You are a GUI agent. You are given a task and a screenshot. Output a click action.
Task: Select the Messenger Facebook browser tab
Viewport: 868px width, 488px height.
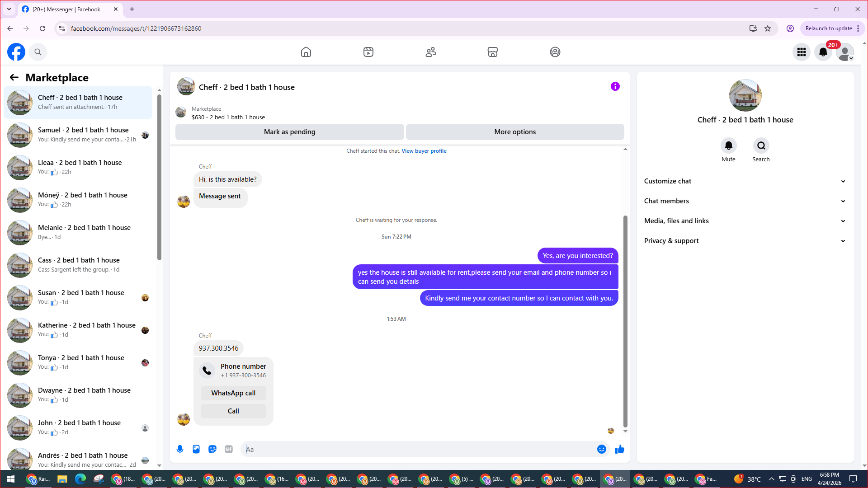(x=70, y=9)
